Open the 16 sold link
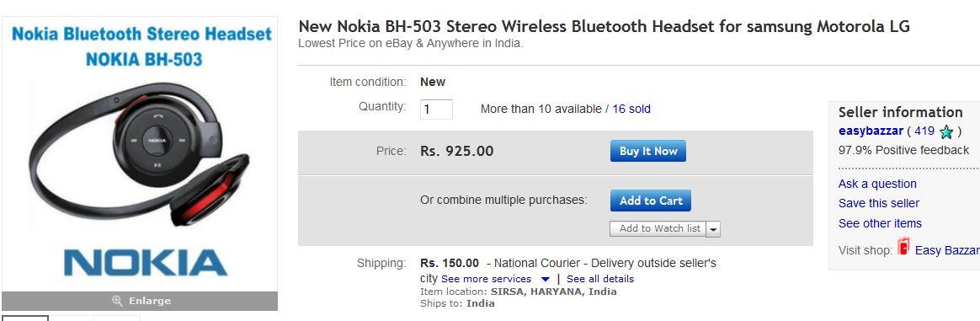Viewport: 980px width, 321px height. coord(631,109)
